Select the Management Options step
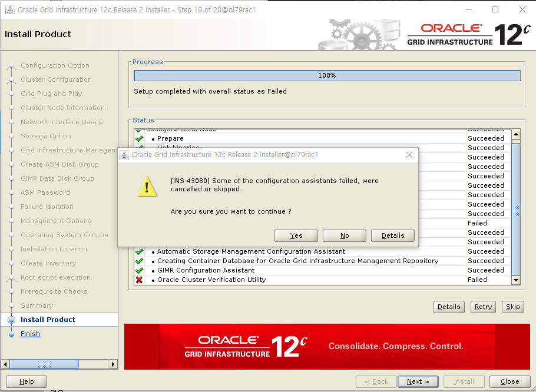The image size is (536, 392). click(x=56, y=221)
